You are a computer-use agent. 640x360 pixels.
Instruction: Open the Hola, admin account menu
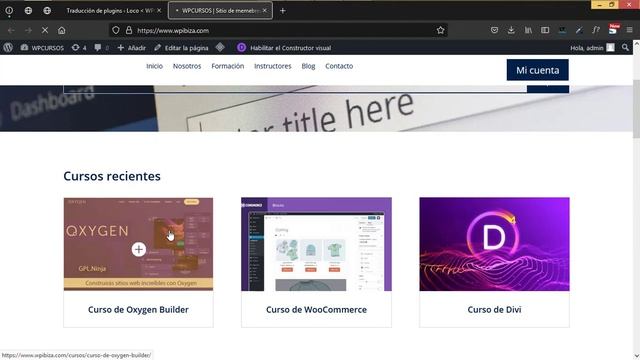click(592, 48)
